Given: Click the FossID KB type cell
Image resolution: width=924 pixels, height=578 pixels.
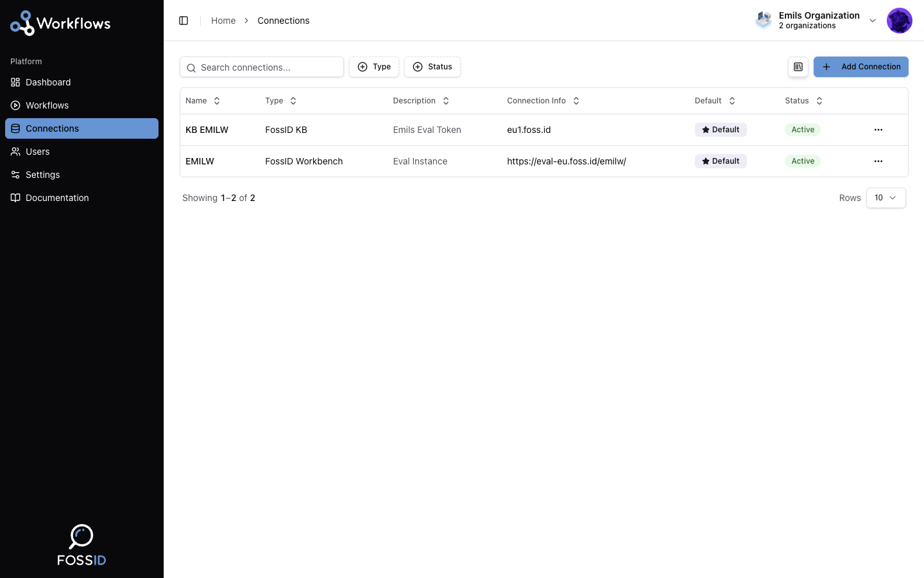Looking at the screenshot, I should tap(286, 130).
